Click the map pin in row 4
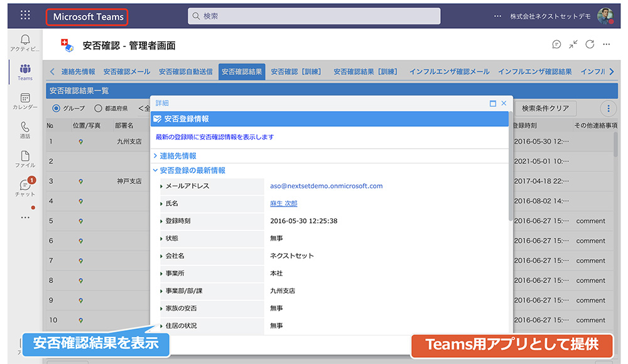628x364 pixels. coord(80,201)
